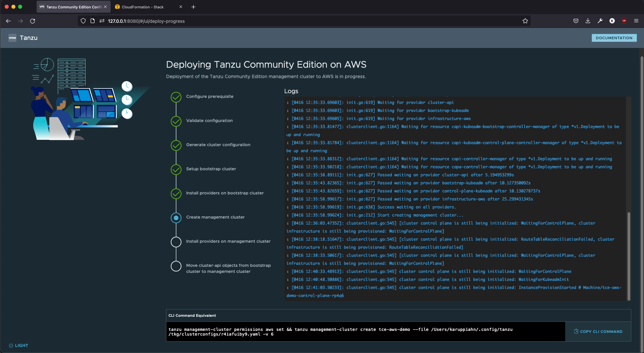This screenshot has height=353, width=644.
Task: Click log entry mentioning RouteTableReconciliationFailed
Action: coord(450,243)
